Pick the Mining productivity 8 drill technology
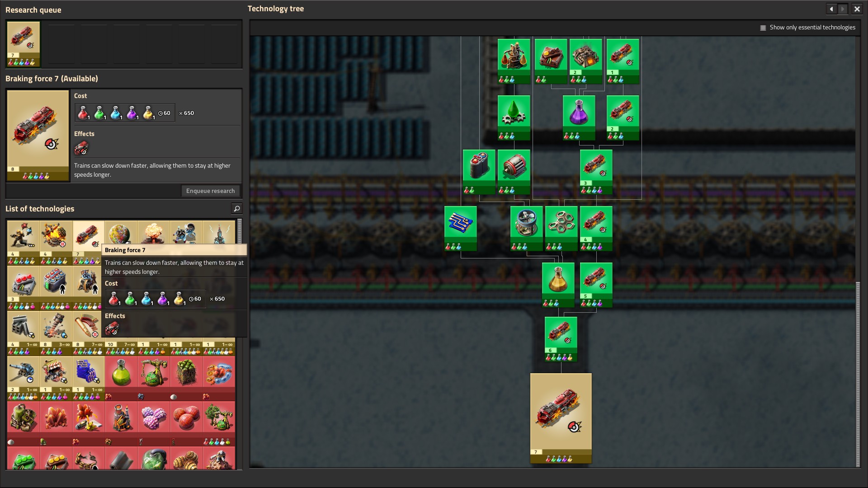Viewport: 868px width, 488px height. point(56,333)
